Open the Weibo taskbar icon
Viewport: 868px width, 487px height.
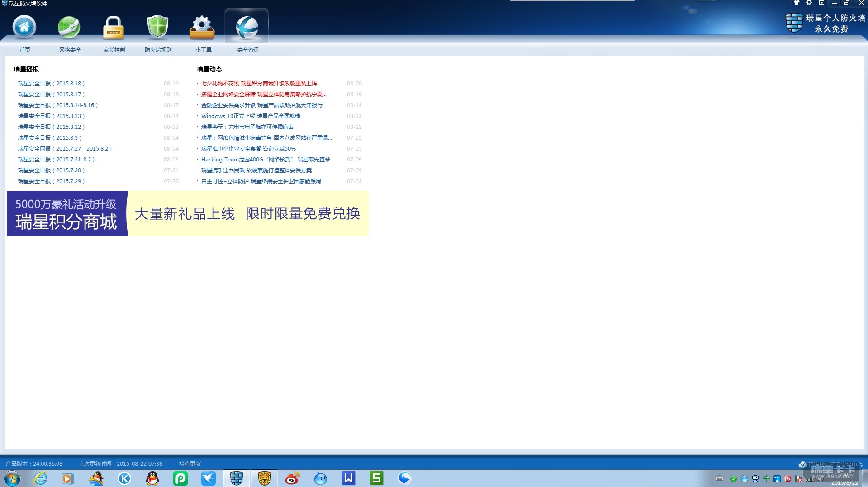point(293,478)
